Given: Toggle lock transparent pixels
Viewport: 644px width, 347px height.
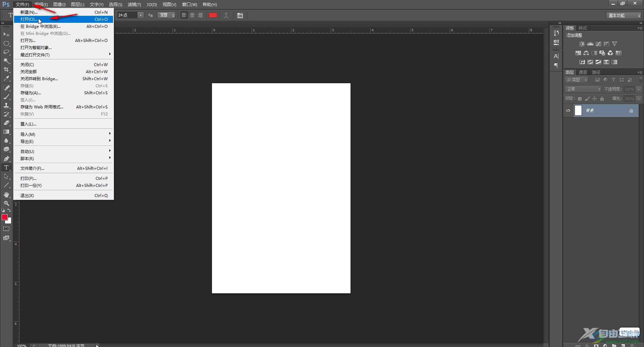Looking at the screenshot, I should point(580,99).
